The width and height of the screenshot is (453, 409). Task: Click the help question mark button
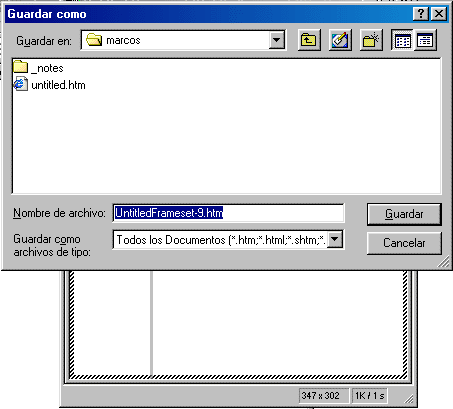421,14
